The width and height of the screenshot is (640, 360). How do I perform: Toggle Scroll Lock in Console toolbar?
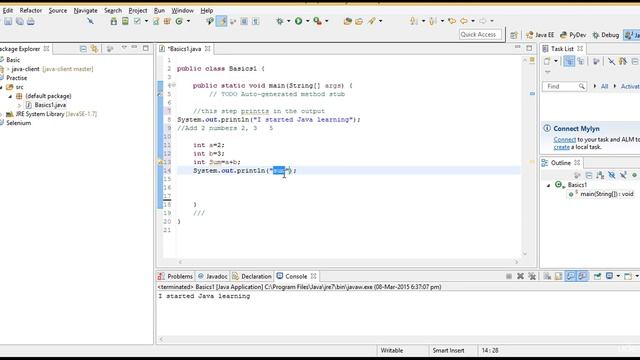click(x=558, y=276)
